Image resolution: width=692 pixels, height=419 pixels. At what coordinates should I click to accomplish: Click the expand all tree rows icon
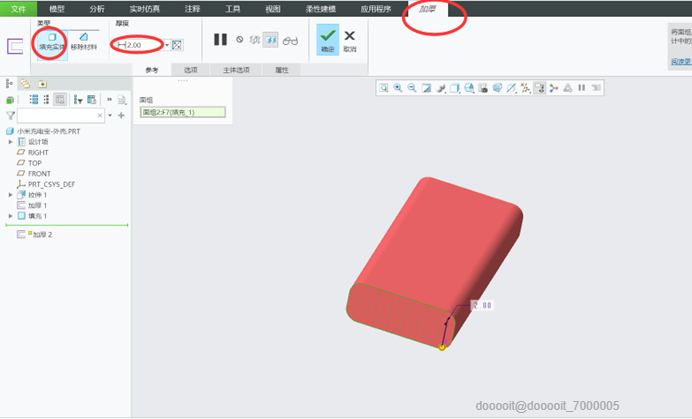click(x=34, y=100)
